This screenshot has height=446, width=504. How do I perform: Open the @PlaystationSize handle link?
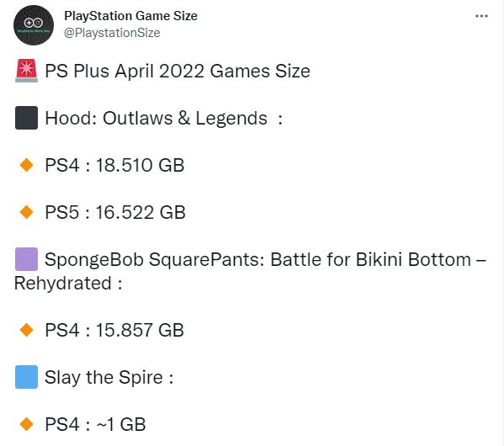112,33
